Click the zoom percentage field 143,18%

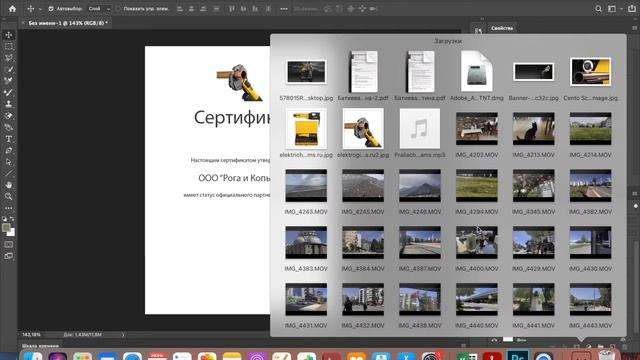31,335
